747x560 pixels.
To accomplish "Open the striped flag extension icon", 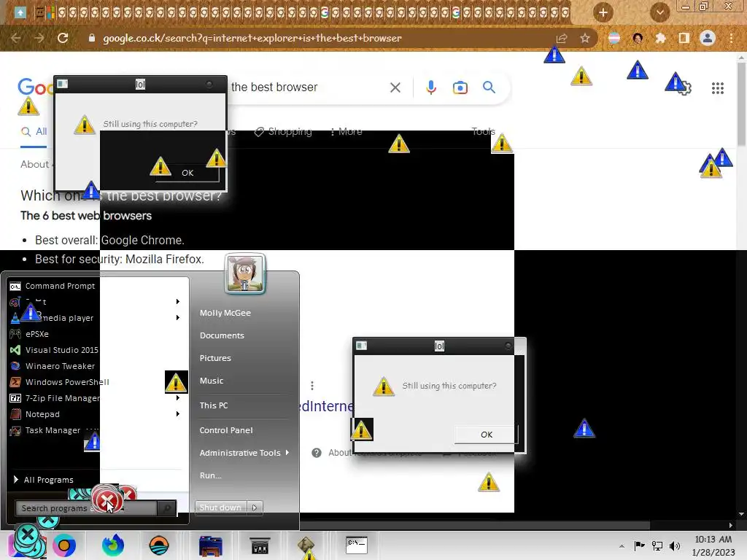I will point(614,38).
